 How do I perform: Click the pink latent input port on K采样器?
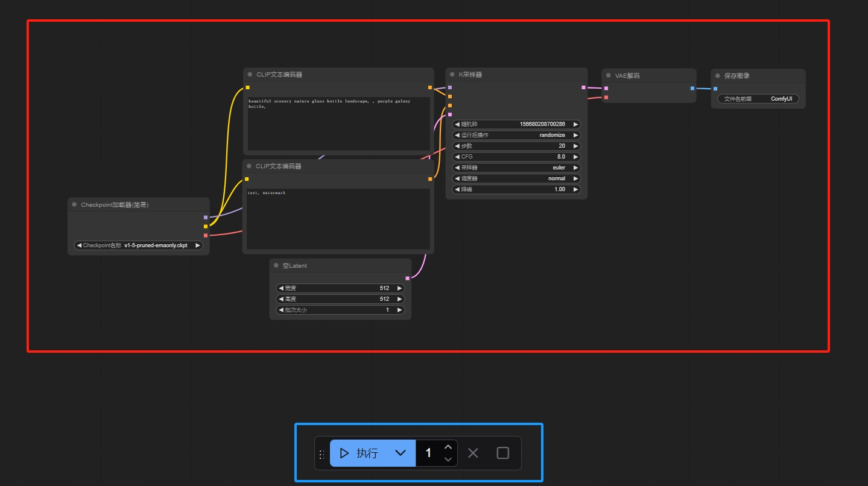click(x=450, y=115)
